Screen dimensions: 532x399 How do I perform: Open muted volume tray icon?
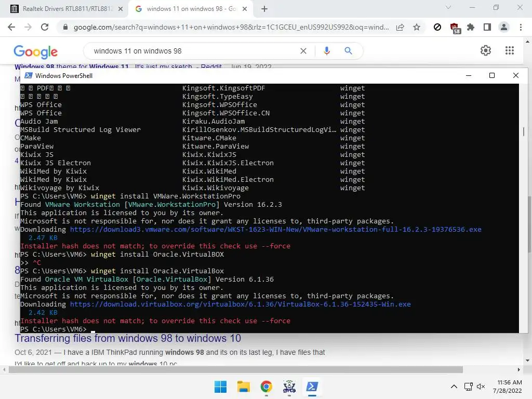pyautogui.click(x=481, y=387)
